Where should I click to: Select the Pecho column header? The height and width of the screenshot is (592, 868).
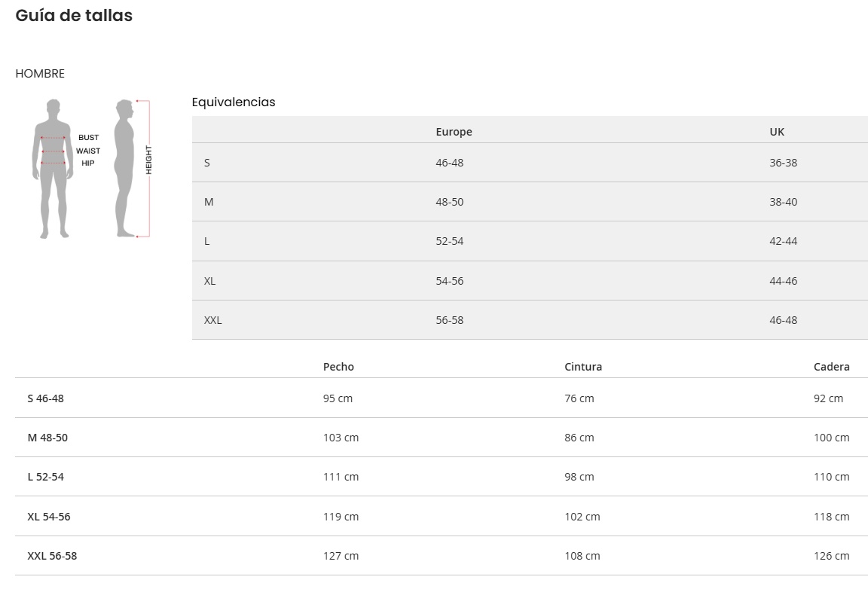(x=338, y=367)
